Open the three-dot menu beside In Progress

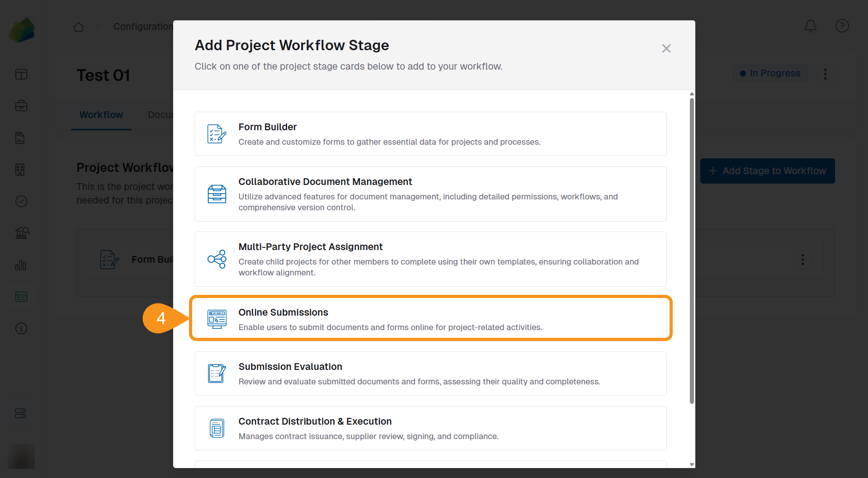coord(825,74)
